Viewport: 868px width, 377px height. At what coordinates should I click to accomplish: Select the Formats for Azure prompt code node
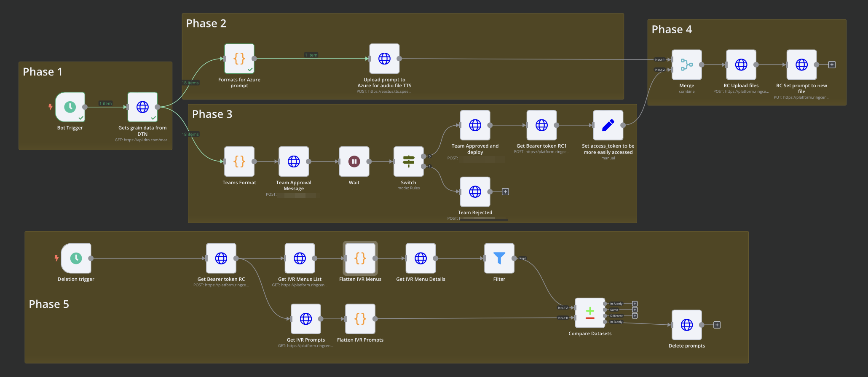[x=239, y=59]
